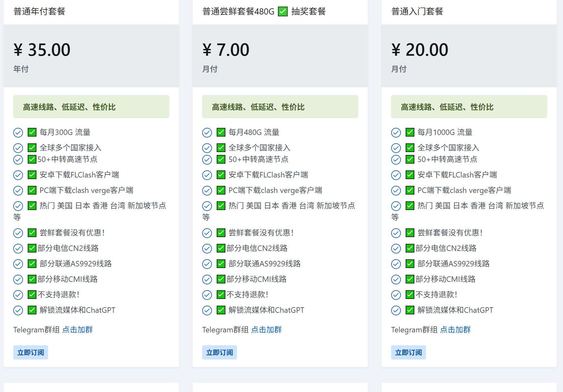
Task: Click the circled check icon beside 每月300G 流量
Action: [18, 133]
